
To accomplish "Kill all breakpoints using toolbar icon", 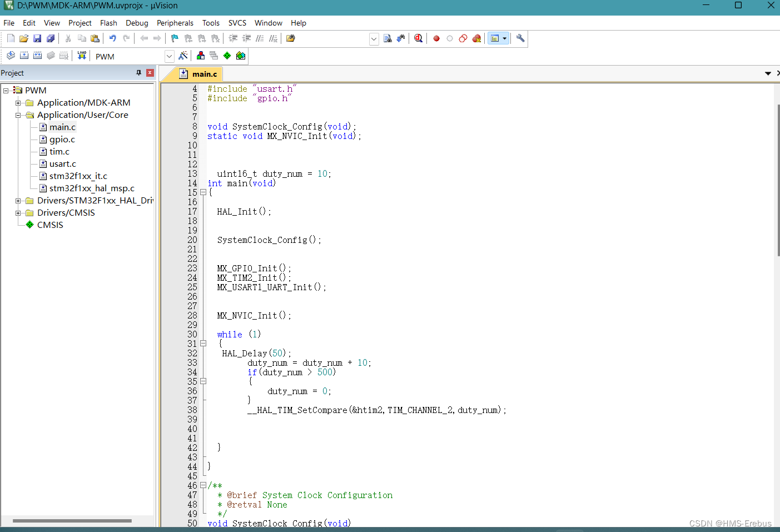I will coord(476,38).
